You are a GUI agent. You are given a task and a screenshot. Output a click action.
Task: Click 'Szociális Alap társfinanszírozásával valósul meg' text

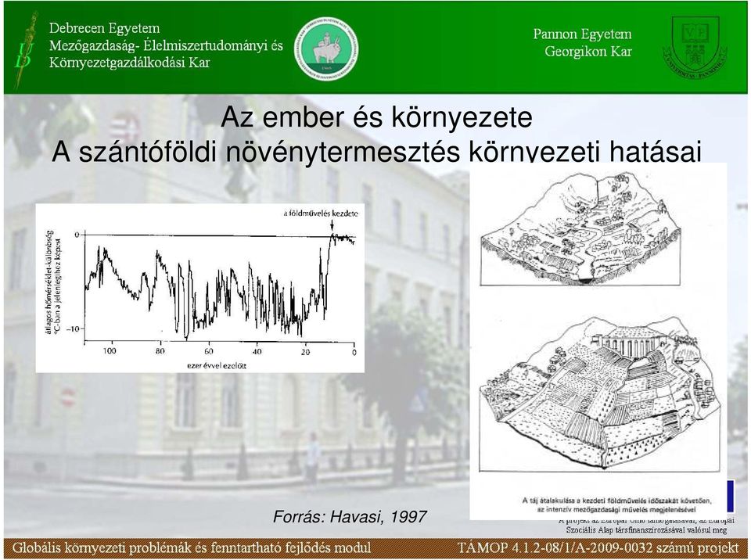[x=646, y=529]
